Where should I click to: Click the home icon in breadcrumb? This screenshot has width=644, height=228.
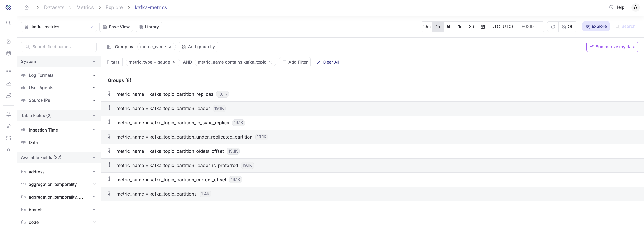pyautogui.click(x=27, y=7)
